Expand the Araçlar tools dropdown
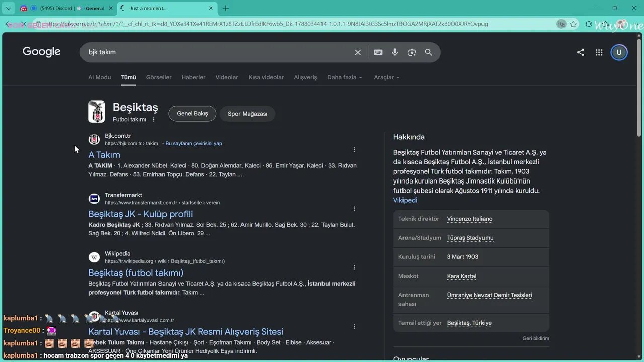This screenshot has width=644, height=362. click(387, 77)
